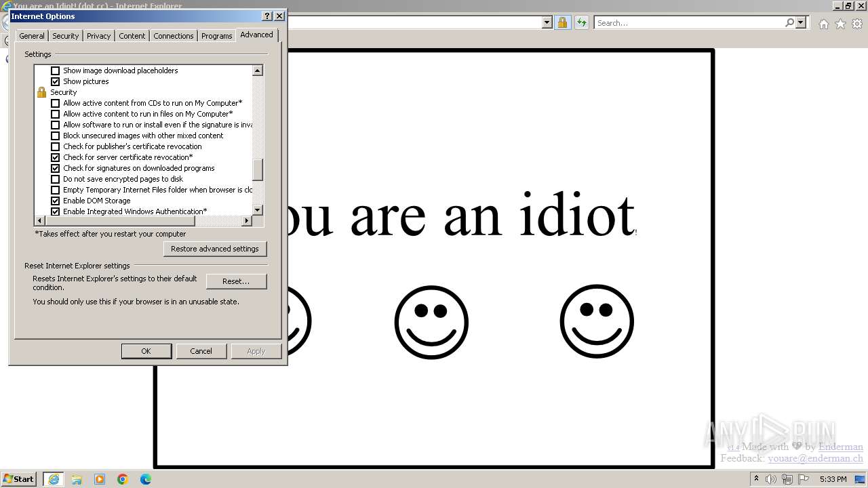
Task: Uncheck Enable Integrated Windows Authentication
Action: (56, 211)
